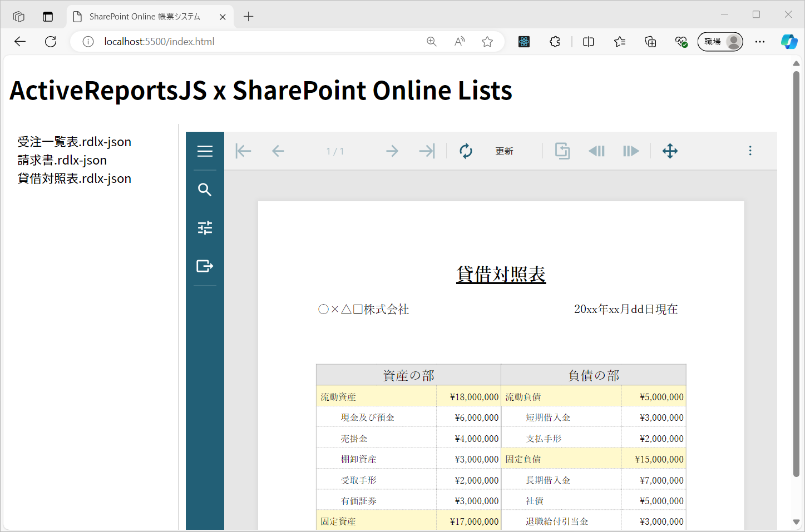
Task: Open the report parameters panel icon
Action: click(x=205, y=227)
